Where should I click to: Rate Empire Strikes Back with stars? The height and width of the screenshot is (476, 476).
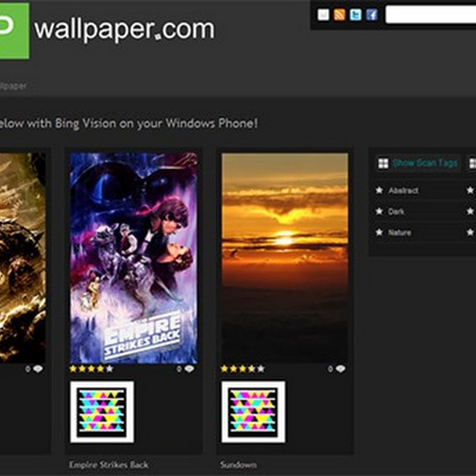click(91, 369)
